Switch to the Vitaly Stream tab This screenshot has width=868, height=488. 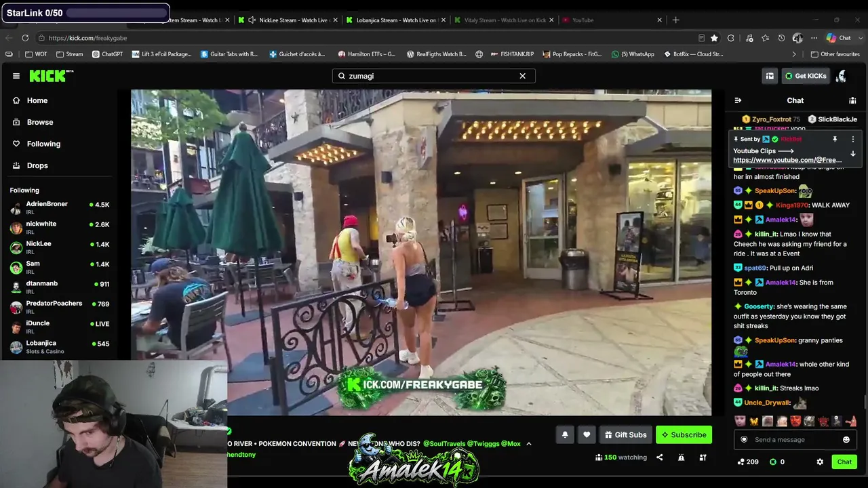[x=504, y=20]
